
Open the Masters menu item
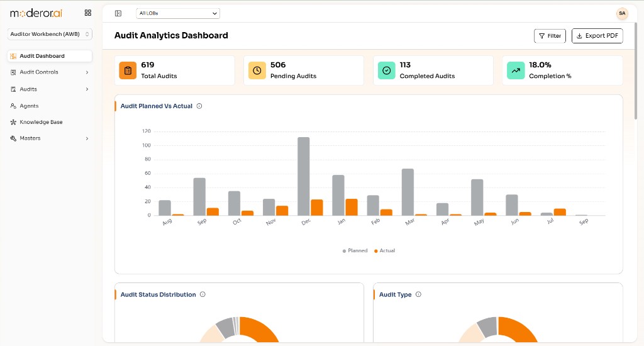[50, 138]
